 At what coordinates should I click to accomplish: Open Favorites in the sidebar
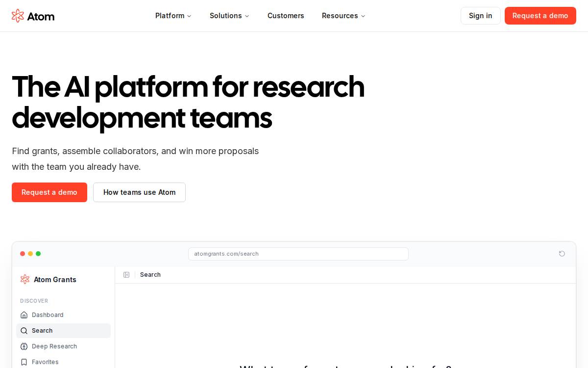63,362
